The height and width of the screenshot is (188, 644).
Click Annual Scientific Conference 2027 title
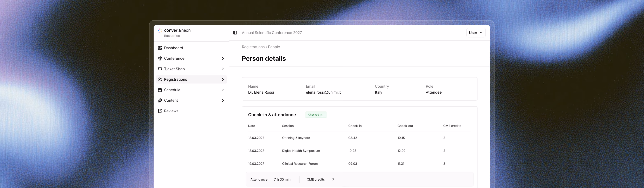pyautogui.click(x=272, y=33)
